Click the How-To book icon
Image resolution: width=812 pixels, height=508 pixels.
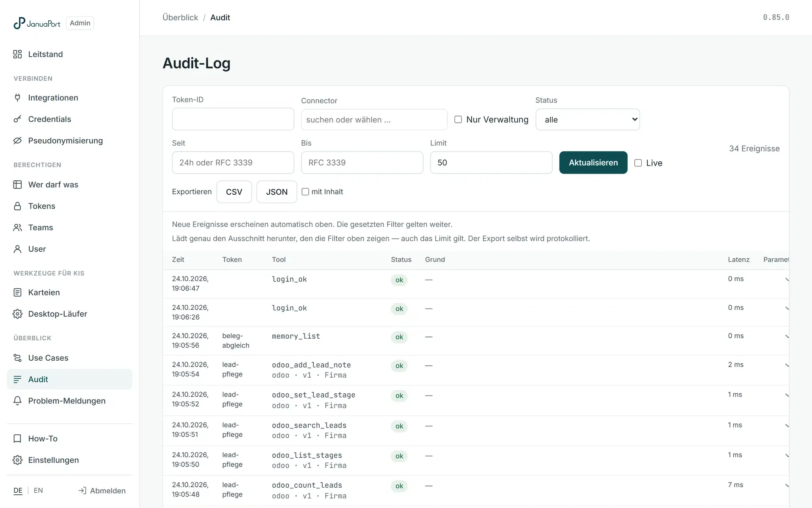(x=17, y=439)
